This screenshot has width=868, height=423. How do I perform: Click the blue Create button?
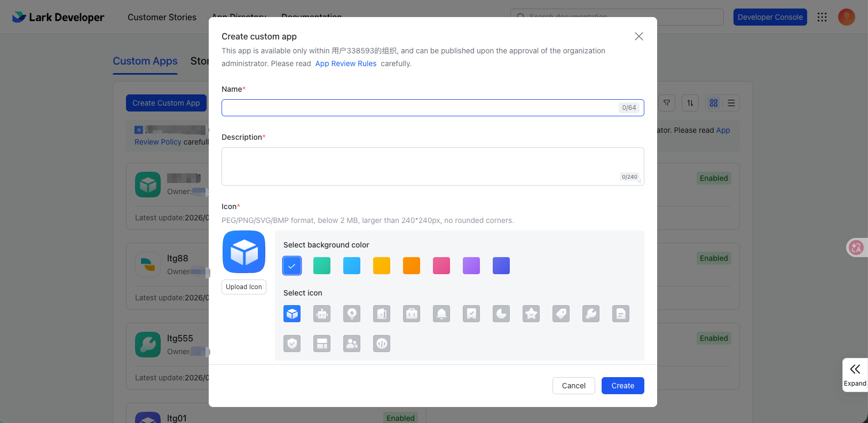pyautogui.click(x=622, y=386)
